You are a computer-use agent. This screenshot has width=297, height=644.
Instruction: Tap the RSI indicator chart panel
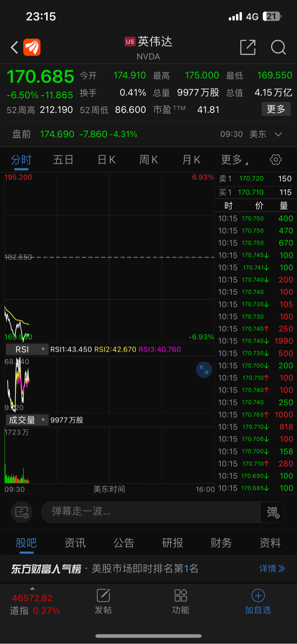point(109,385)
